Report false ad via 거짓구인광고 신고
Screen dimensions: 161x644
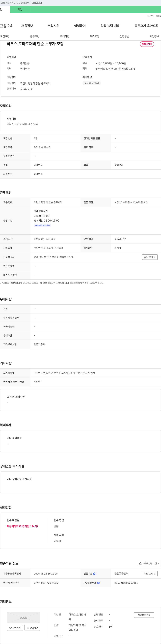tap(149, 563)
